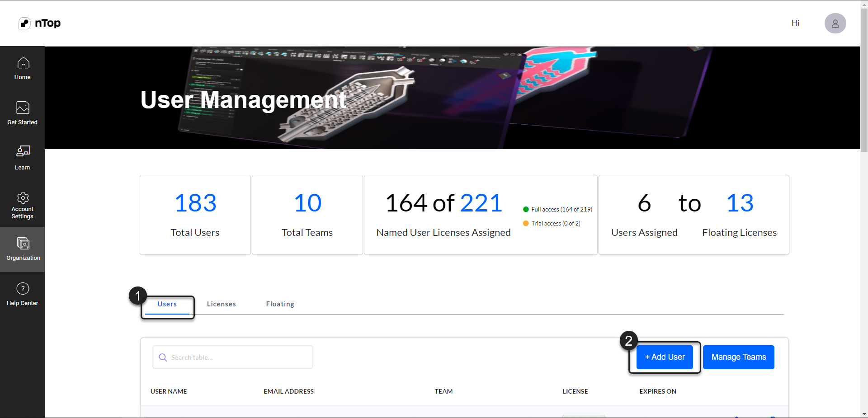Click the 221 named licenses number
Image resolution: width=868 pixels, height=418 pixels.
pos(481,203)
